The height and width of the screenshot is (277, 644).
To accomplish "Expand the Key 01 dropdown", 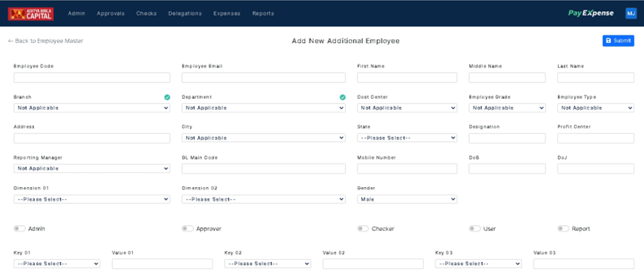I will 56,264.
